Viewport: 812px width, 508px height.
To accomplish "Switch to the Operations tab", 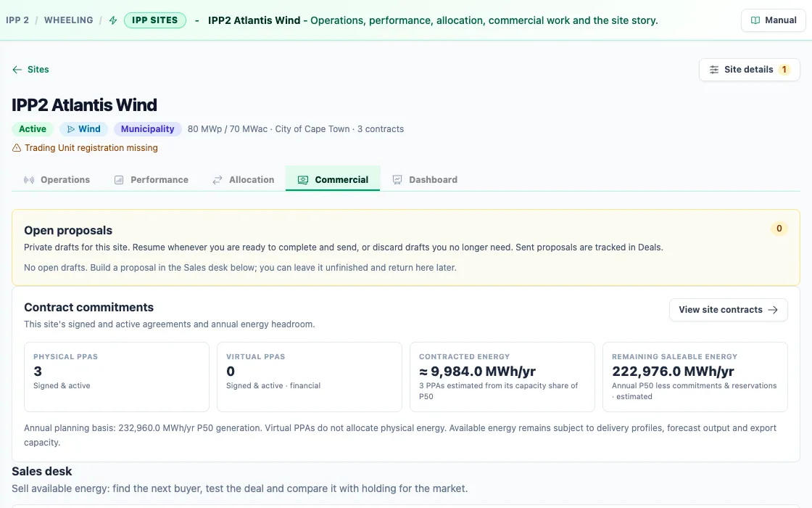I will point(57,179).
